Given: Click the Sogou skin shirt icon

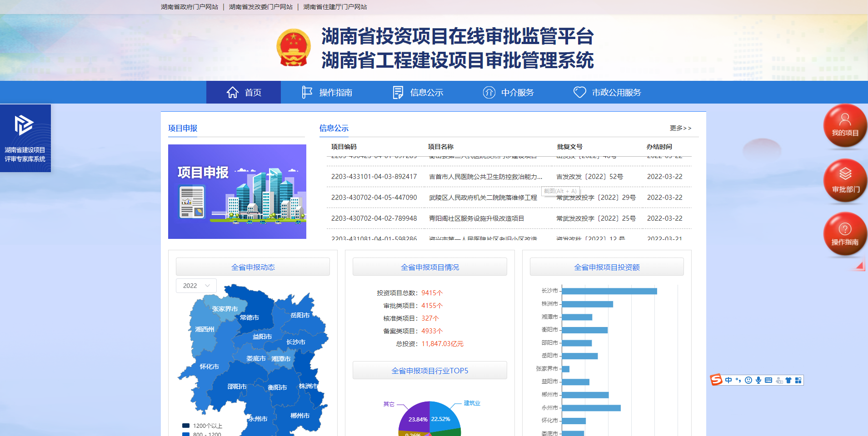Looking at the screenshot, I should (788, 380).
